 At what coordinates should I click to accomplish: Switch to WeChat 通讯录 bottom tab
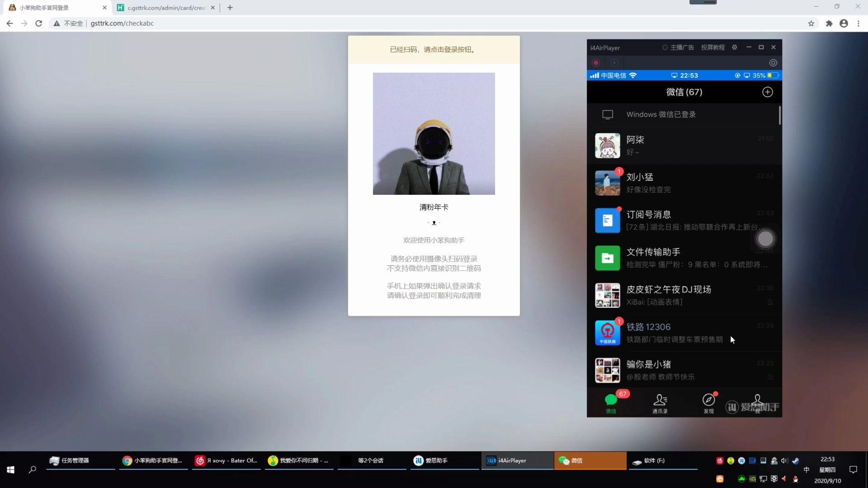click(x=660, y=403)
